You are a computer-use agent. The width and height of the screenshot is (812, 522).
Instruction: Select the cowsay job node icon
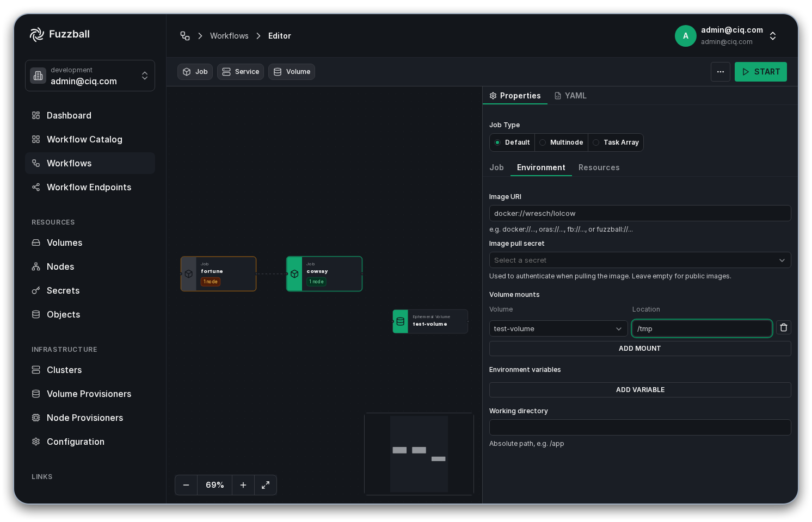point(294,274)
